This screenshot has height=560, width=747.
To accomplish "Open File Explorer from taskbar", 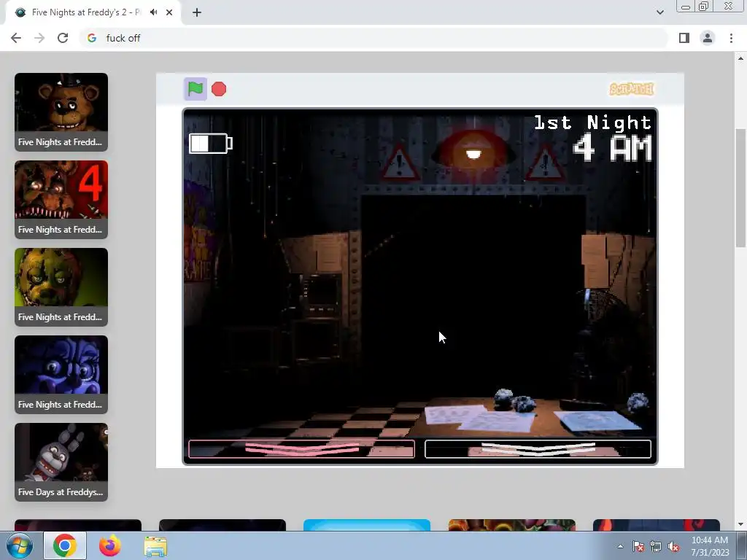I will click(156, 547).
